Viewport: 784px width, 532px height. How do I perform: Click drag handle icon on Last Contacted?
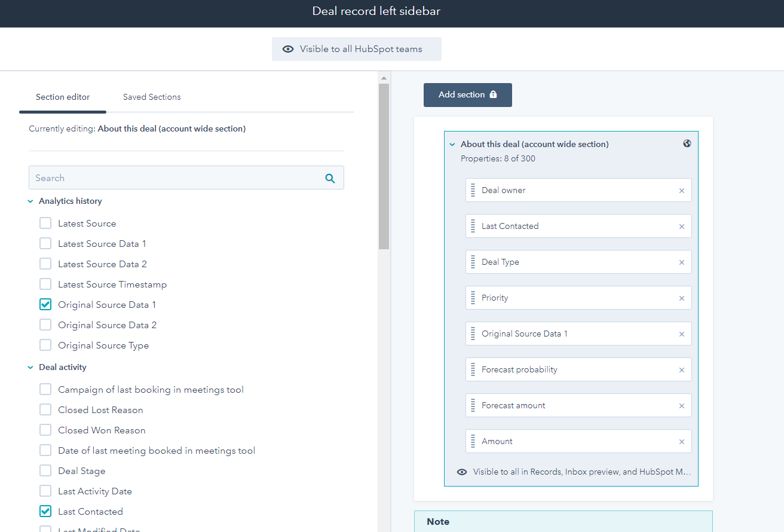[473, 226]
